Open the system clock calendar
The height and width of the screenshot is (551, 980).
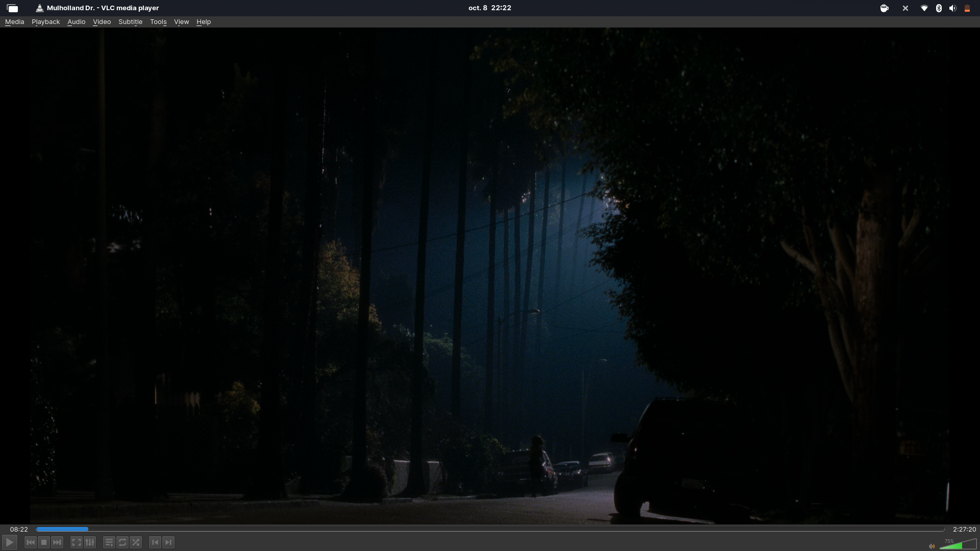tap(489, 8)
